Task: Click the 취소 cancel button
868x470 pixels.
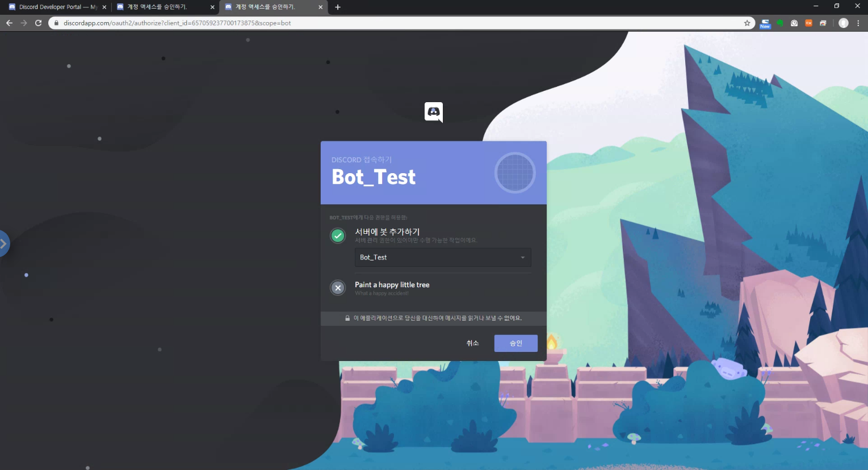Action: (x=473, y=343)
